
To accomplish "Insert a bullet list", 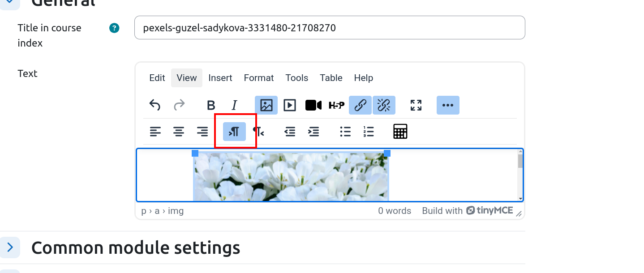I will pyautogui.click(x=345, y=132).
